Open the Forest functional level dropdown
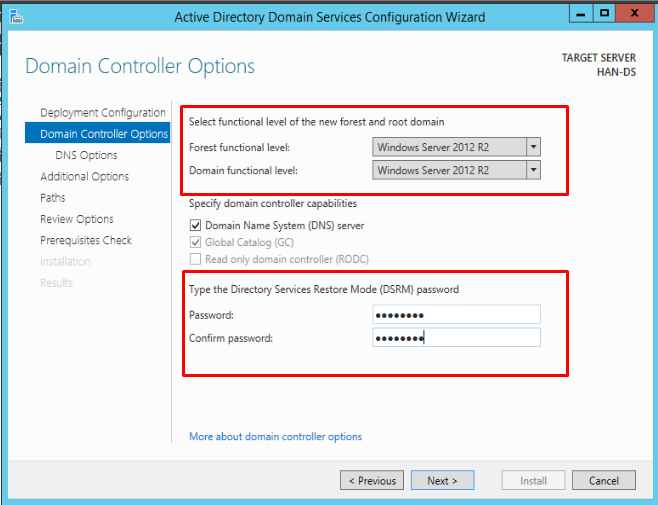 click(456, 147)
